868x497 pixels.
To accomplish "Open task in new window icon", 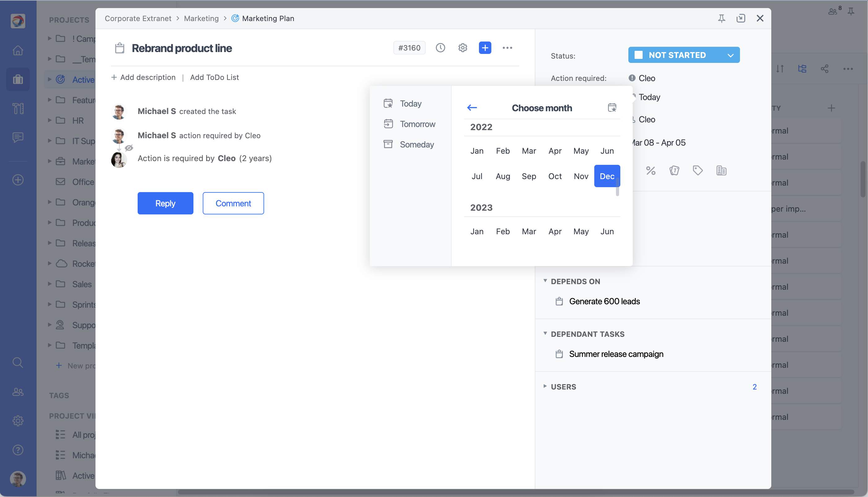I will point(741,18).
